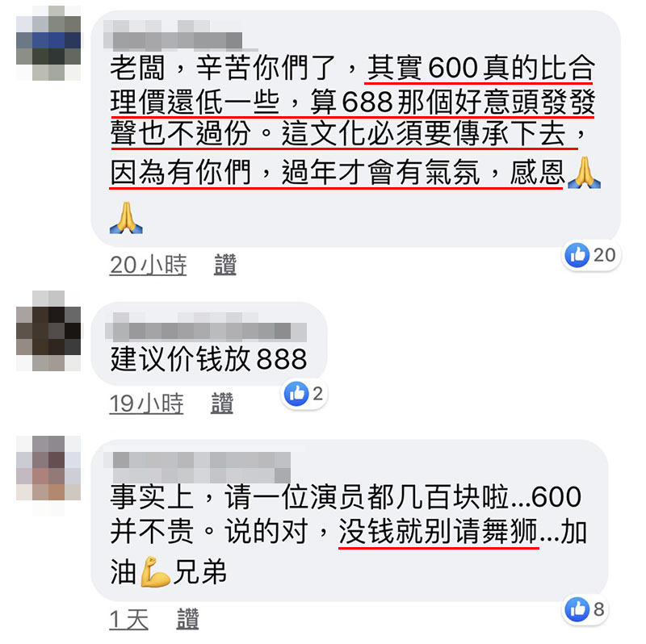Click the thumbs-up icon showing 2 likes

(296, 394)
